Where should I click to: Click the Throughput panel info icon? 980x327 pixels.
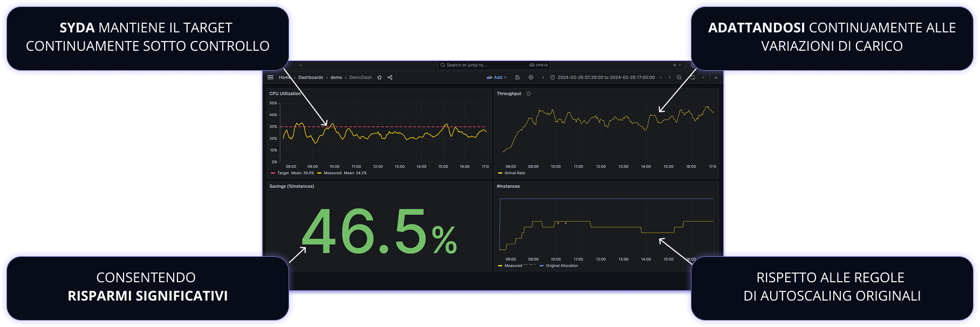(529, 94)
